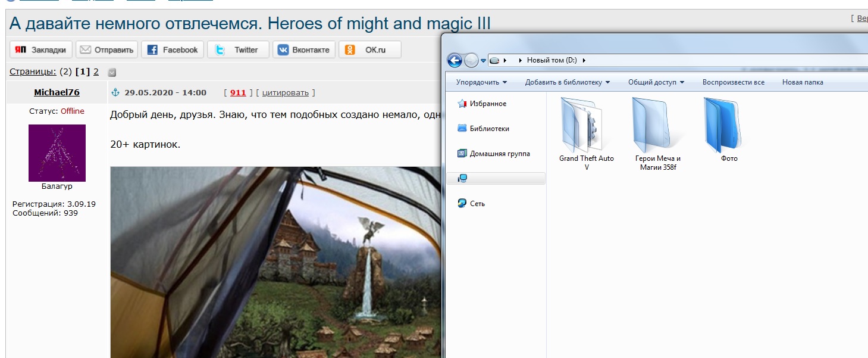Go to page 2 of the topic

pyautogui.click(x=96, y=71)
